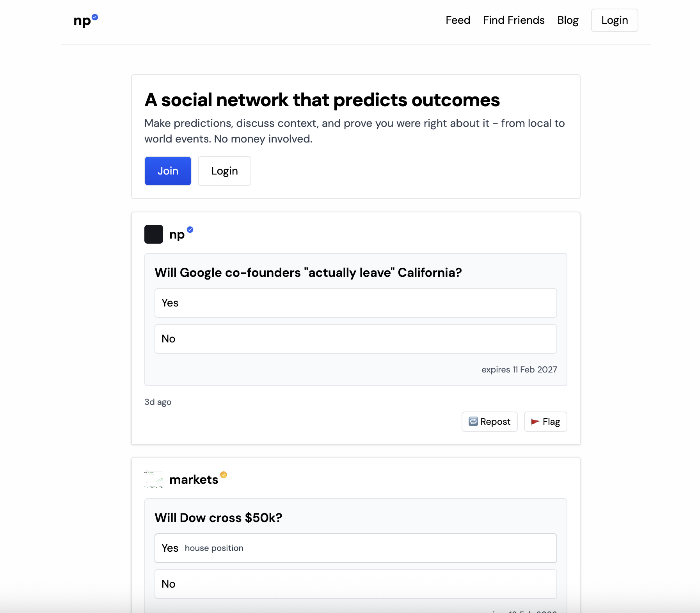Click the verified checkmark on the header logo

coord(94,17)
